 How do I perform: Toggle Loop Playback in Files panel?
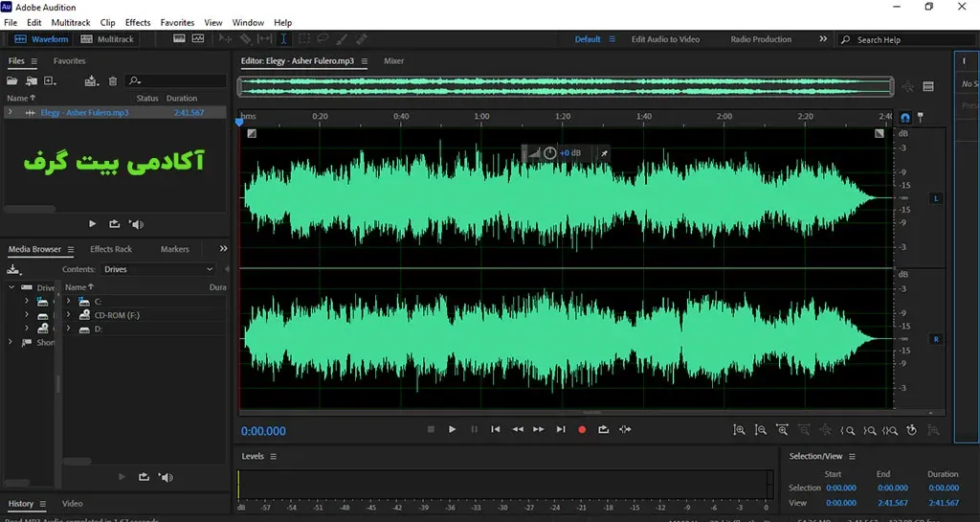click(x=115, y=224)
